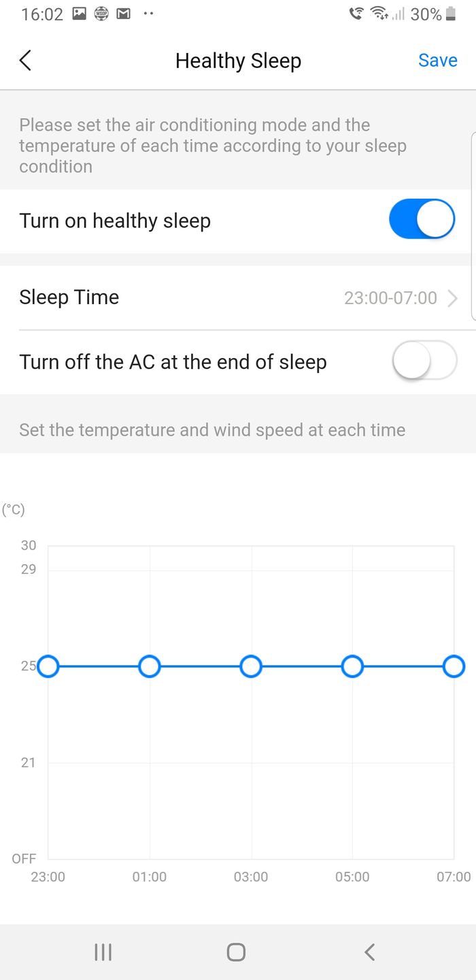476x980 pixels.
Task: Open the Sleep Time setting chevron
Action: [x=453, y=298]
